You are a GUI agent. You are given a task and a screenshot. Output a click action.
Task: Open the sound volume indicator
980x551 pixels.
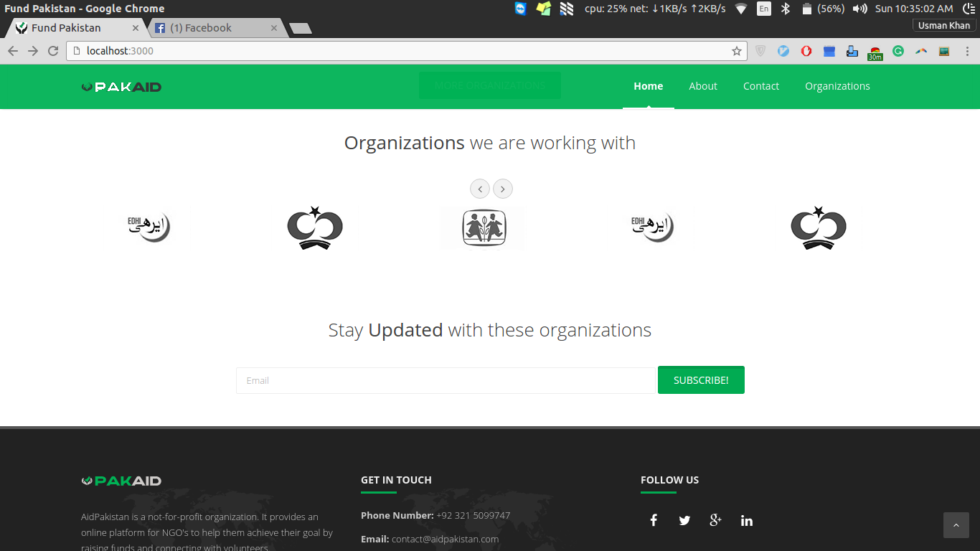859,9
